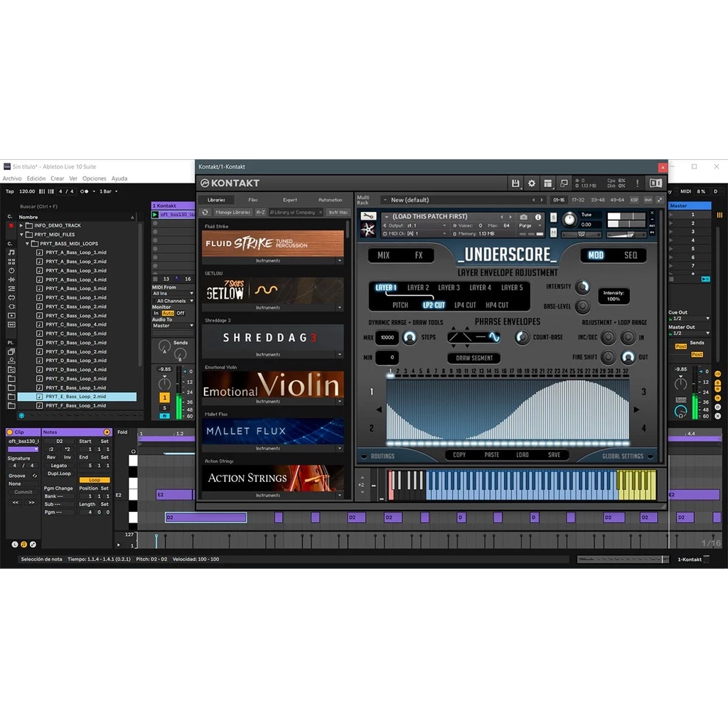Click Kontakt's minimize view icon
728x728 pixels.
pos(564,183)
